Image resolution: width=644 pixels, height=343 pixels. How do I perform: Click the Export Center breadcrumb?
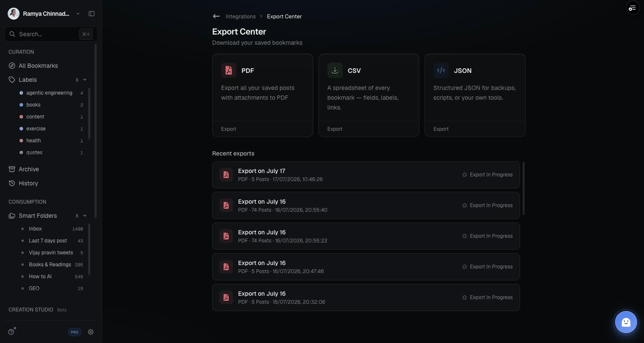[x=285, y=16]
